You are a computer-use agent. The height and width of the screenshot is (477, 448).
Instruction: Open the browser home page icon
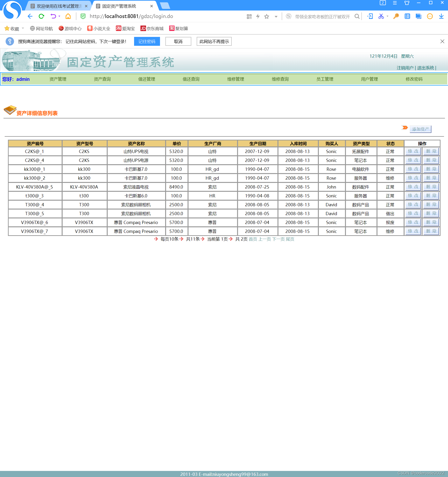click(68, 16)
